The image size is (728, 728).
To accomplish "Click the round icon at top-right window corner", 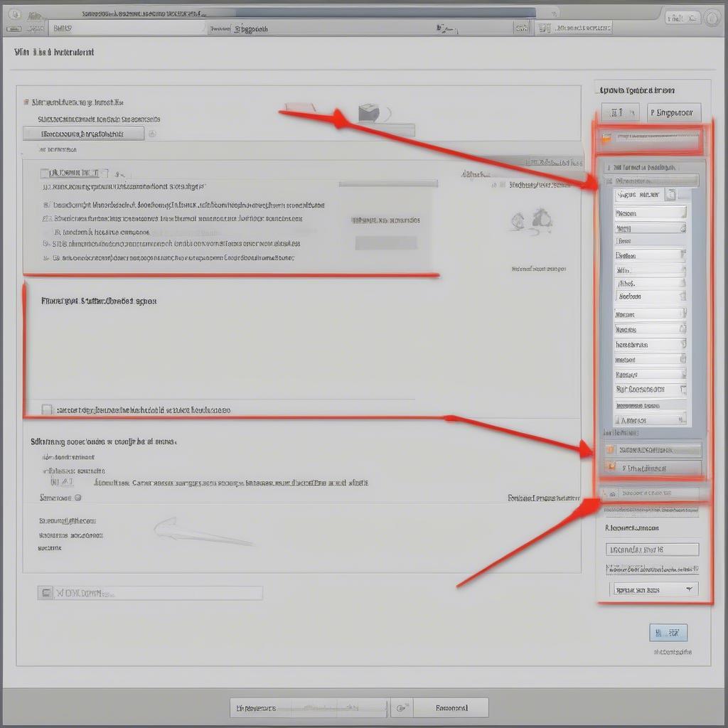I will coord(712,18).
